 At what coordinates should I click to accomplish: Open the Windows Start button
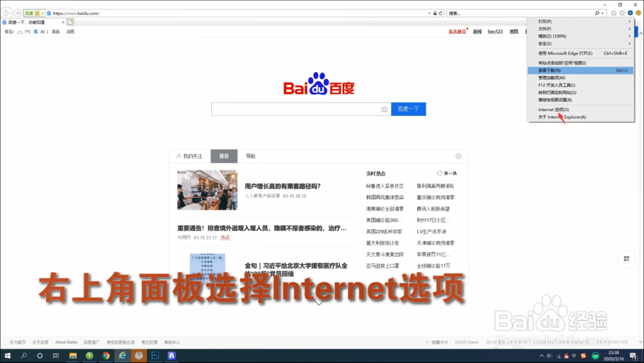tap(7, 356)
